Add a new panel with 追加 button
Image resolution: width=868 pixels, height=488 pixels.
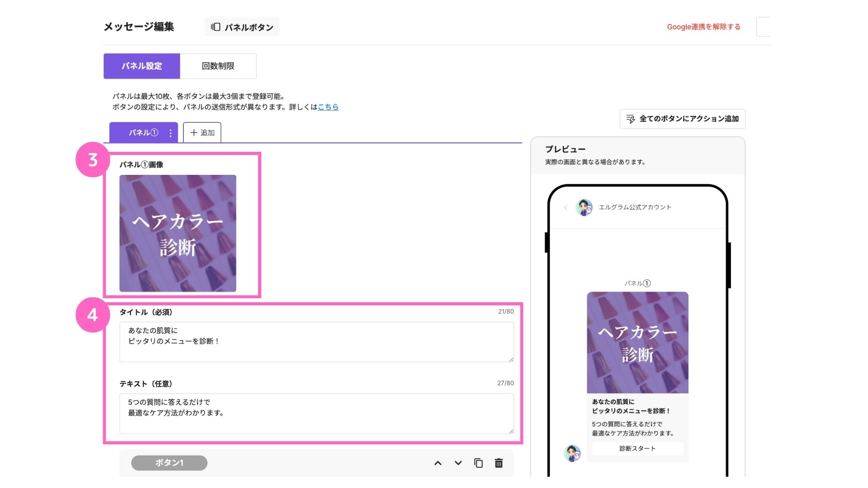point(202,133)
